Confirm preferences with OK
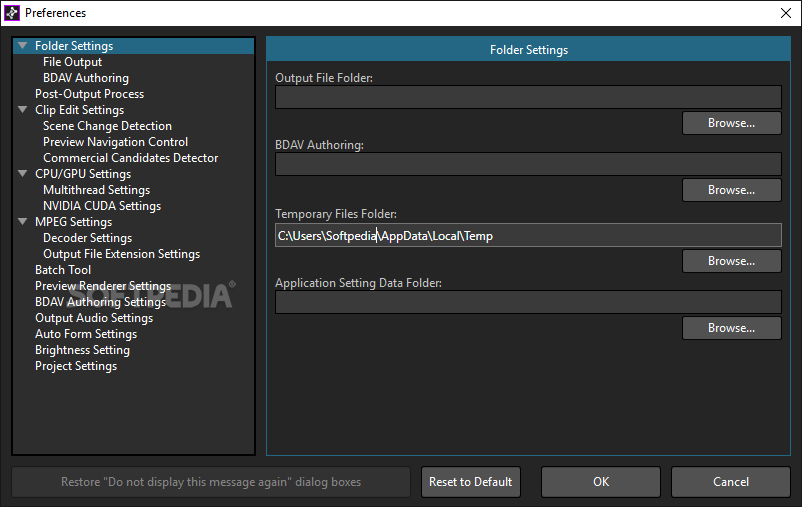 point(601,482)
